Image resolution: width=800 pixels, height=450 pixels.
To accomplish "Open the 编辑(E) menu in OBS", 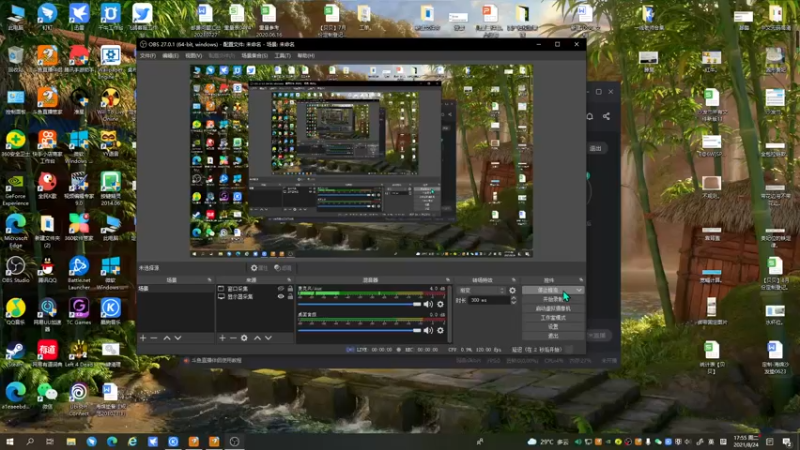I will [x=170, y=56].
